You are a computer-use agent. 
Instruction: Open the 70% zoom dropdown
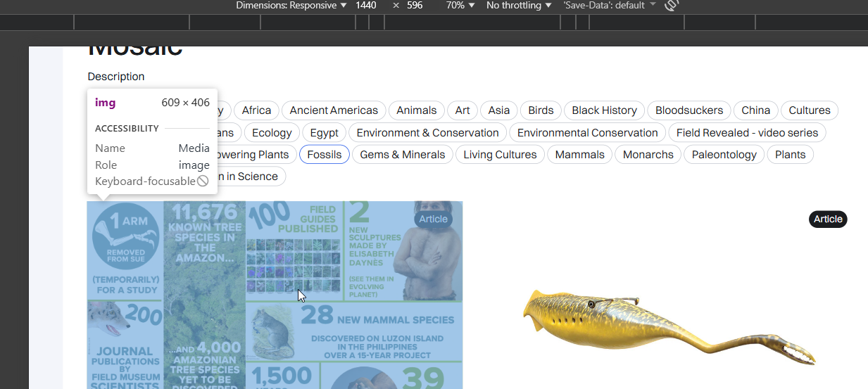click(x=460, y=6)
